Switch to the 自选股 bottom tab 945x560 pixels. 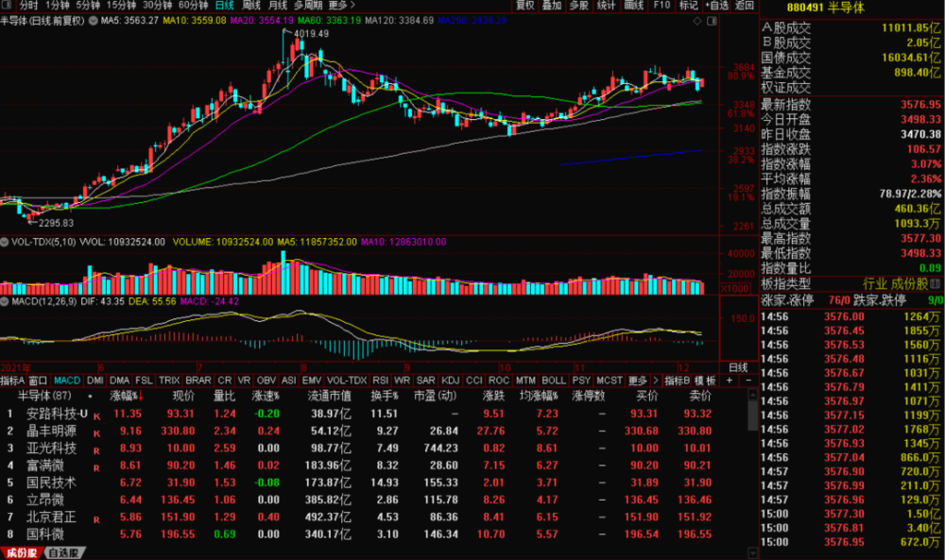point(62,552)
